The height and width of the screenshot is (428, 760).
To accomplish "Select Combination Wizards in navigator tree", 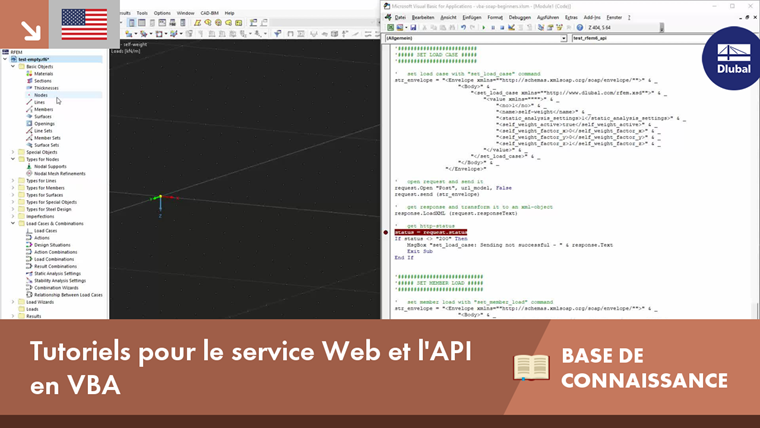I will (x=56, y=288).
